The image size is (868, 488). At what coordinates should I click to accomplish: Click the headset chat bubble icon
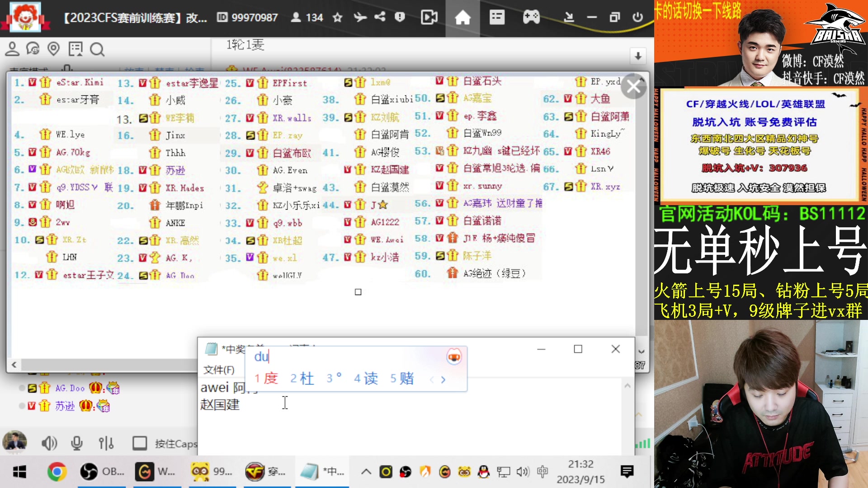33,49
